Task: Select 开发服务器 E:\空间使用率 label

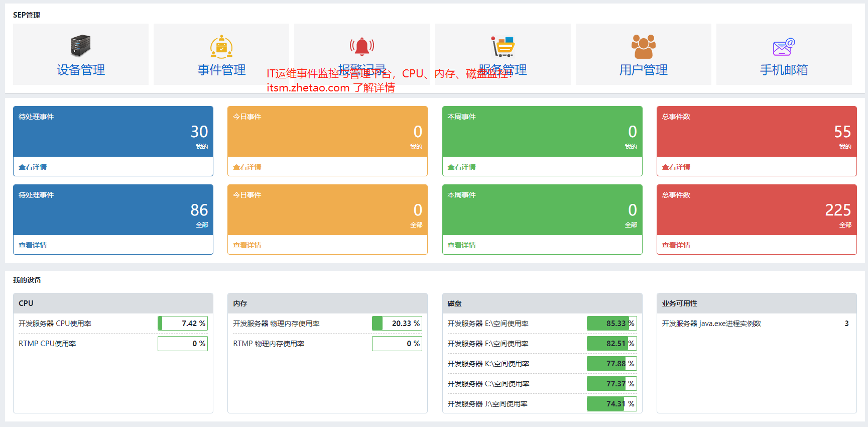Action: [x=488, y=324]
